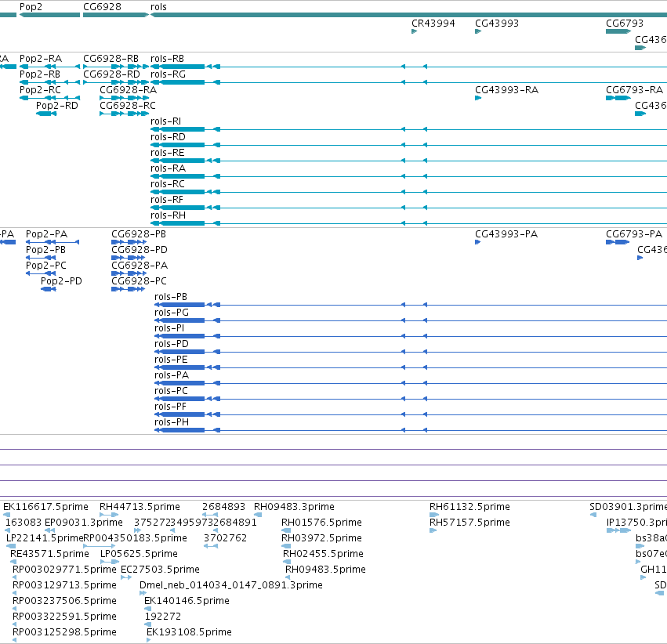This screenshot has width=667, height=644.
Task: Click the Pop2-PD protein label
Action: click(x=61, y=281)
